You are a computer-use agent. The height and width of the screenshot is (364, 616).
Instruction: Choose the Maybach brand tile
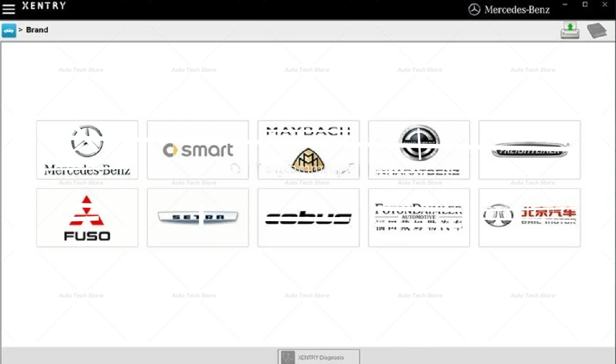tap(308, 150)
